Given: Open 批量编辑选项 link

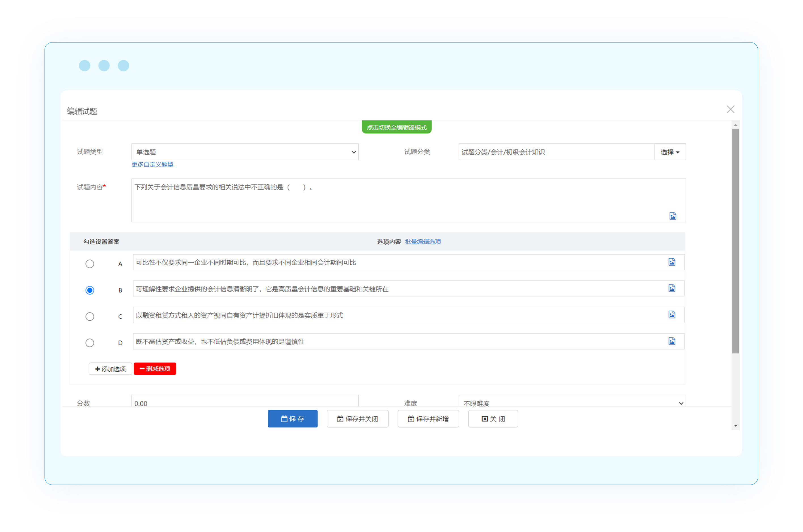Looking at the screenshot, I should [x=422, y=242].
